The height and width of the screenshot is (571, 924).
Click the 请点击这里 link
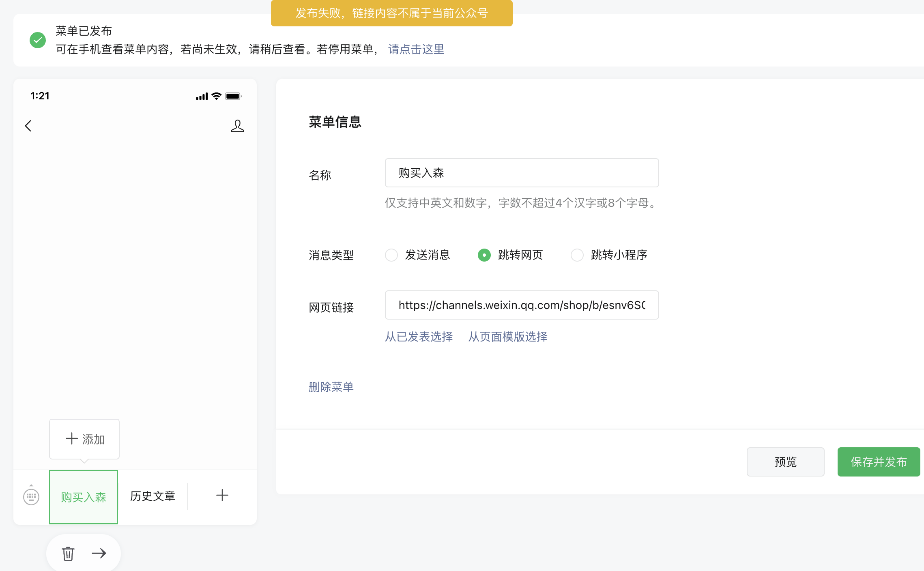click(x=416, y=49)
